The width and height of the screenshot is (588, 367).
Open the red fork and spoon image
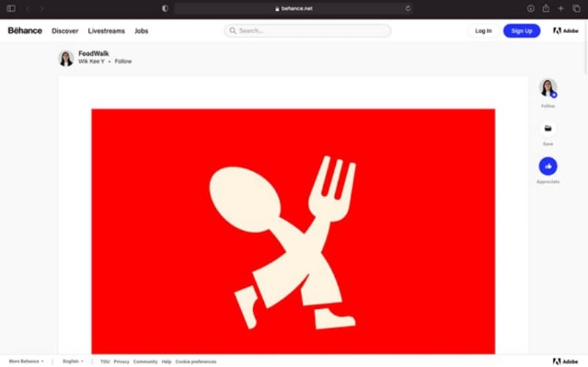click(293, 232)
